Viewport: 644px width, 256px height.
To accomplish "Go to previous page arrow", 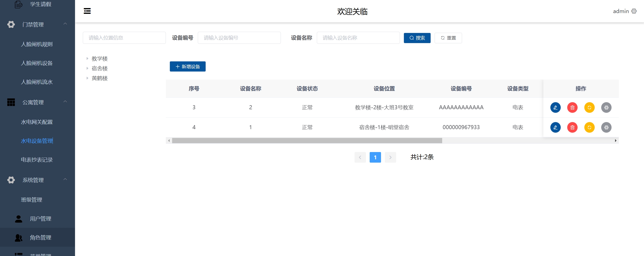I will 360,157.
